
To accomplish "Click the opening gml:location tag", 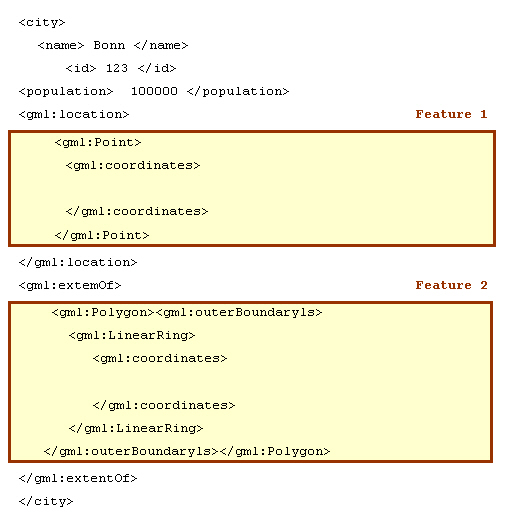I will click(74, 115).
